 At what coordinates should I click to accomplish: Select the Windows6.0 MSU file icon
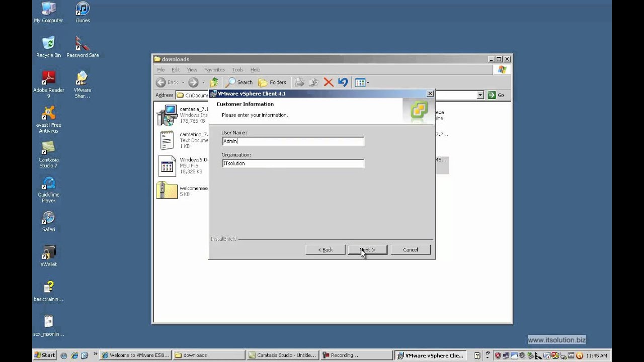click(167, 165)
